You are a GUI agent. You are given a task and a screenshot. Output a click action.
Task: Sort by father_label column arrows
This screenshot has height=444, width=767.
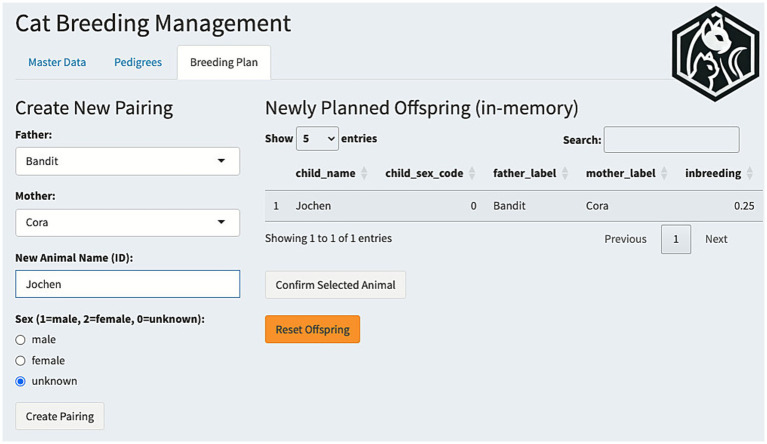[x=565, y=173]
